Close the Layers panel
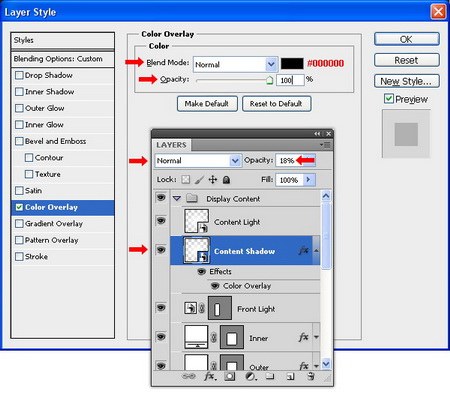Viewport: 450px width, 395px height. pos(328,134)
